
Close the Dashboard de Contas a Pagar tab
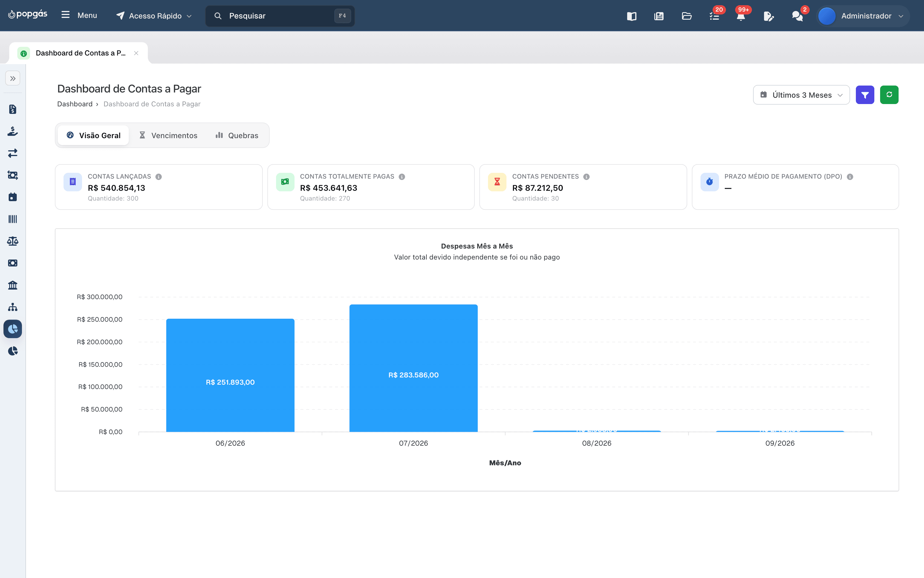[x=136, y=53]
